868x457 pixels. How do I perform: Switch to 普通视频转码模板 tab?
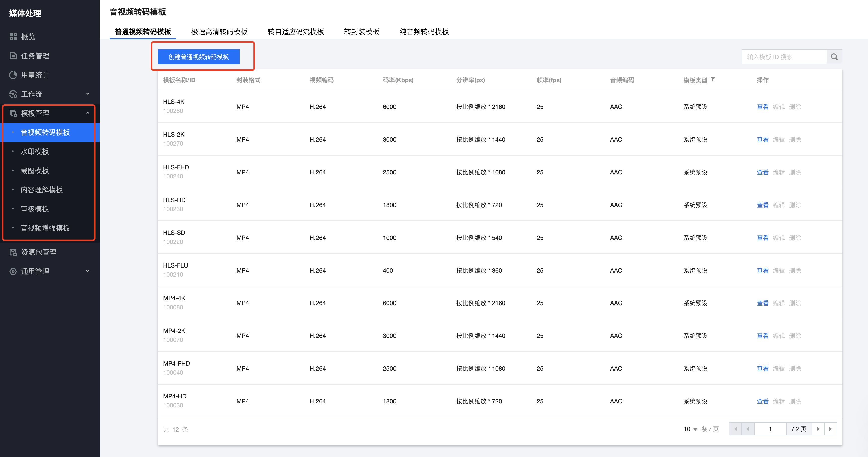[x=143, y=32]
